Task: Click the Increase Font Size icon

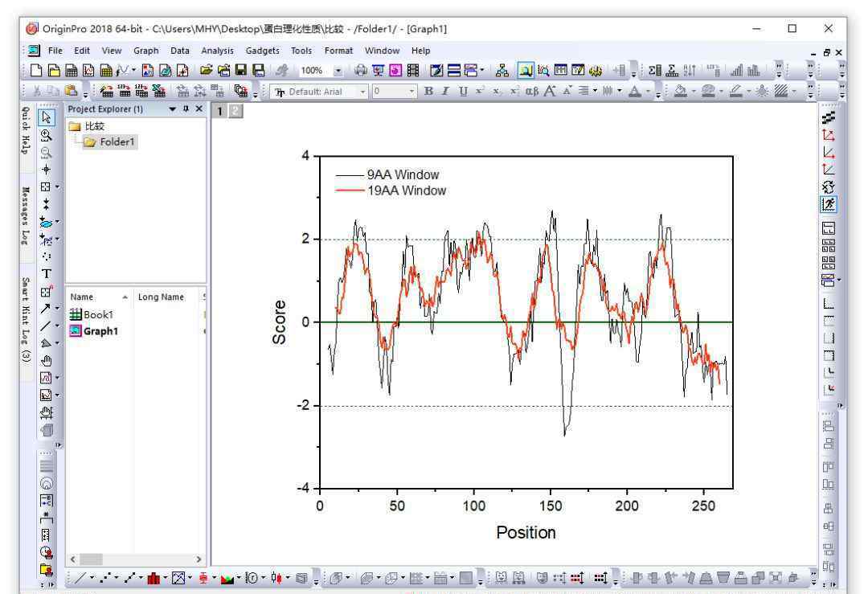Action: pos(550,92)
